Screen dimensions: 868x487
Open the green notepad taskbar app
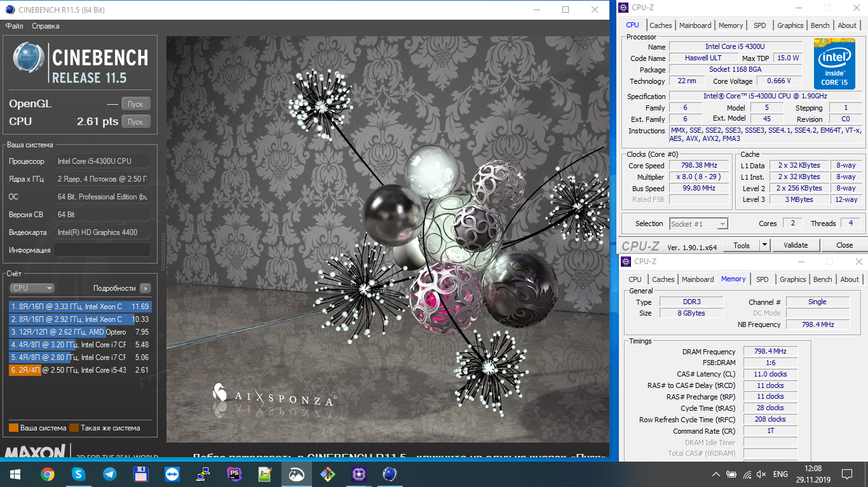pos(265,474)
